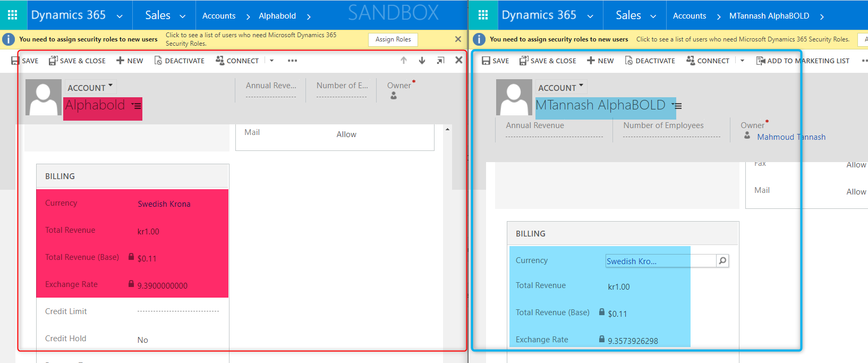Open more commands ellipsis in left window
Screen dimensions: 868x363
coord(292,61)
